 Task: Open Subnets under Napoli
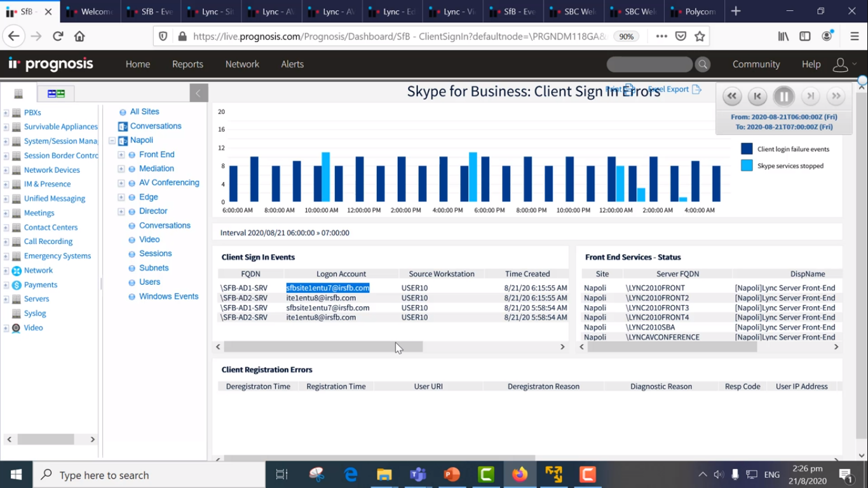(x=154, y=268)
